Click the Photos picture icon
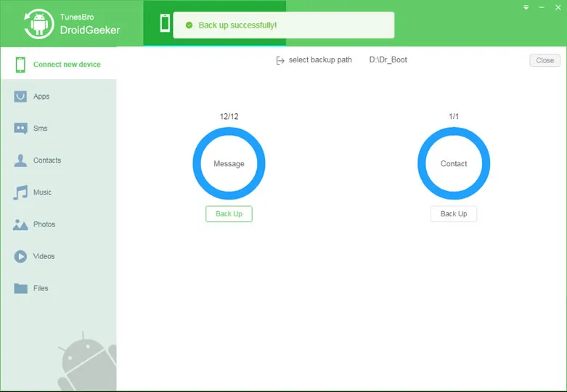The width and height of the screenshot is (567, 392). click(20, 224)
